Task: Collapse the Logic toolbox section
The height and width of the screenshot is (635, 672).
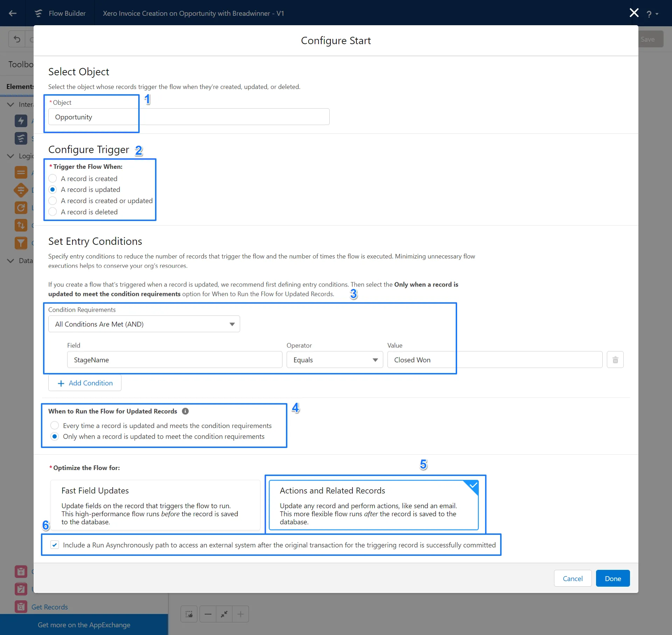Action: click(x=10, y=156)
